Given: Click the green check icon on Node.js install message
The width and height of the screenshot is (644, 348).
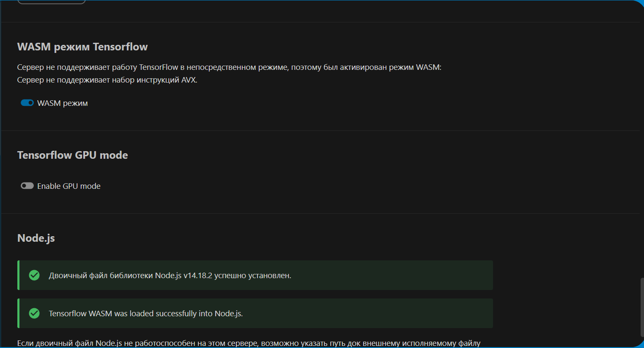Looking at the screenshot, I should point(34,275).
